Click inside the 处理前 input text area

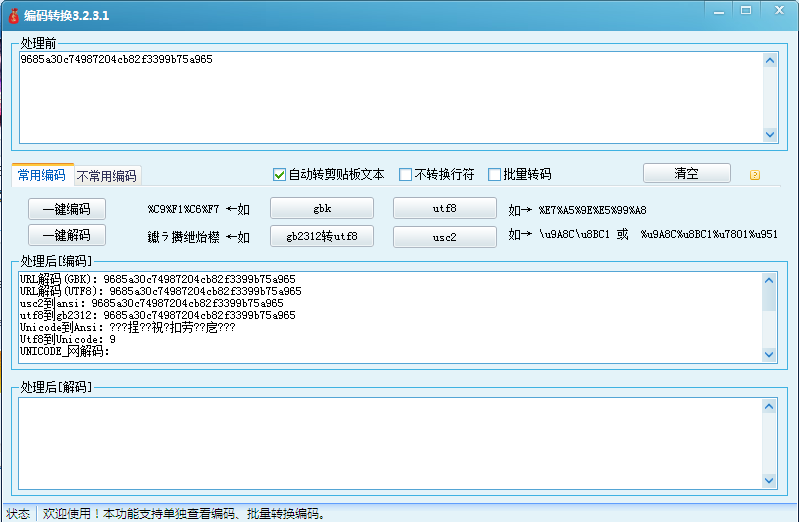coord(391,97)
